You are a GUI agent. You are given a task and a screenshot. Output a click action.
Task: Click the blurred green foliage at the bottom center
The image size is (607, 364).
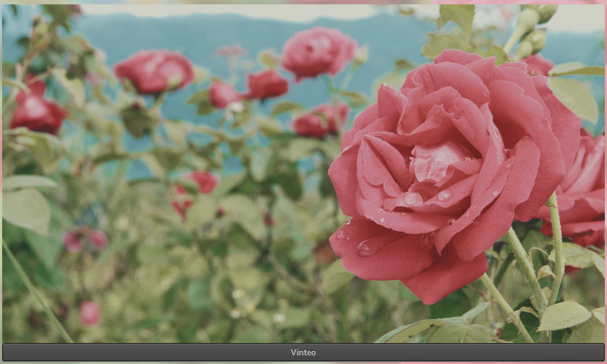point(239,304)
